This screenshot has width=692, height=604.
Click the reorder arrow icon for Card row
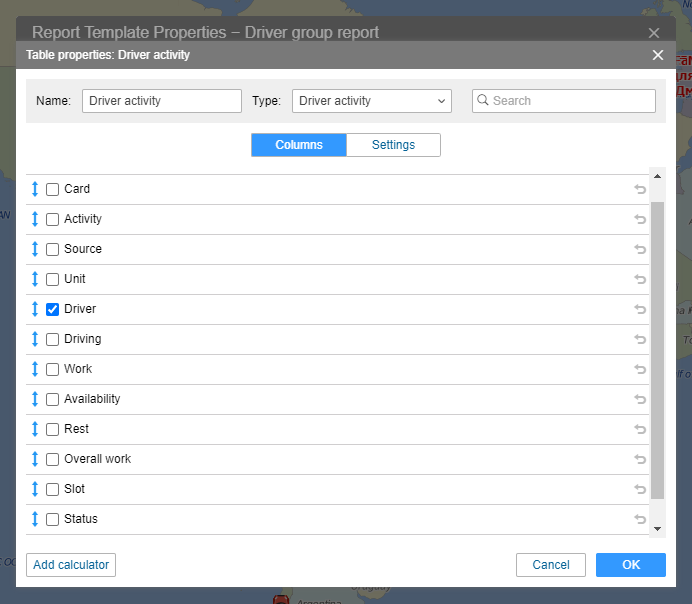35,189
